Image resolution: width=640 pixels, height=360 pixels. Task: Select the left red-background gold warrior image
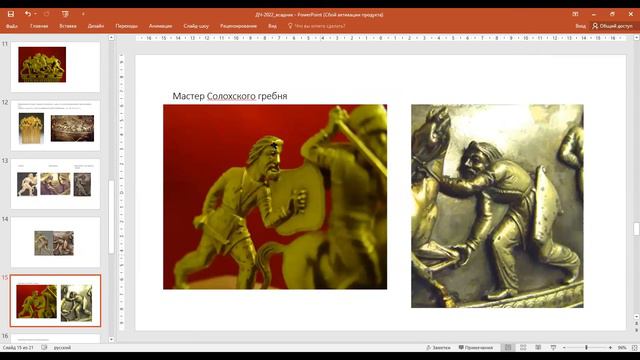click(275, 197)
